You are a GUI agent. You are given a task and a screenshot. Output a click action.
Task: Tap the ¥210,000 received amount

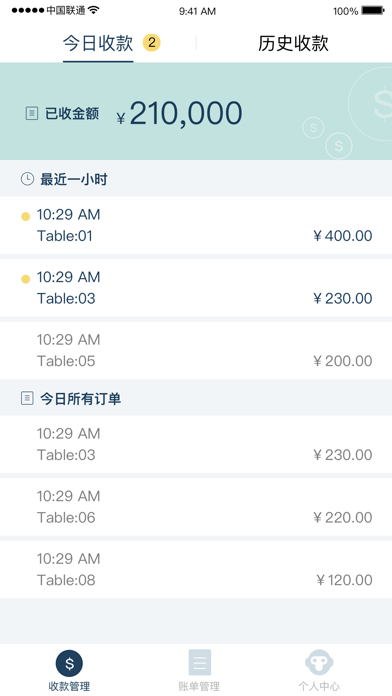[x=179, y=114]
